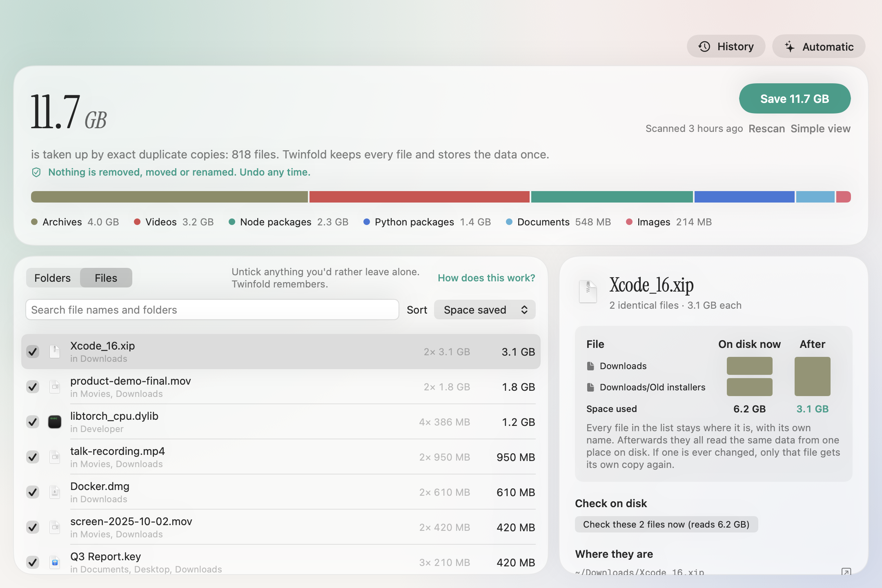Click the Documents 548 MB legend entry
882x588 pixels.
pos(558,222)
